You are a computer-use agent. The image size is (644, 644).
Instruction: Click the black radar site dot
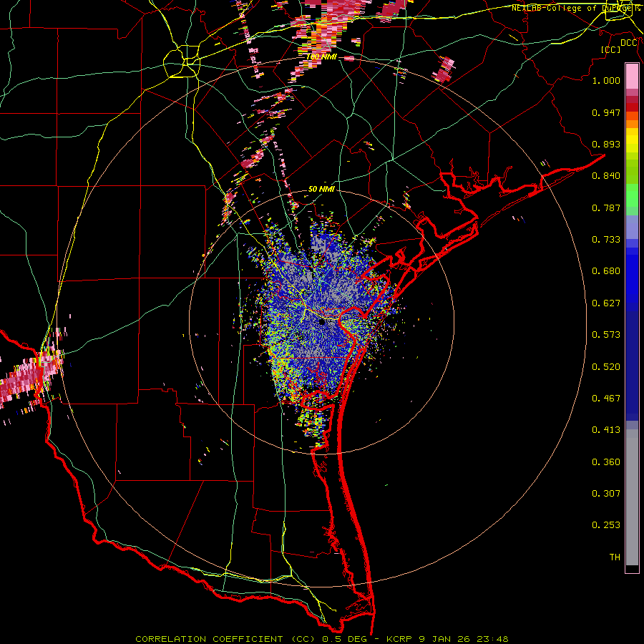[322, 321]
